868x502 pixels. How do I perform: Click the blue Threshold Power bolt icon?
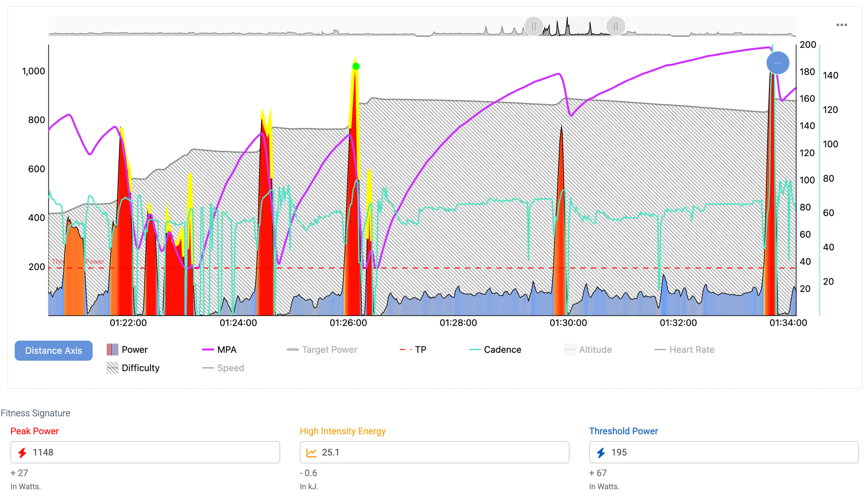click(601, 453)
